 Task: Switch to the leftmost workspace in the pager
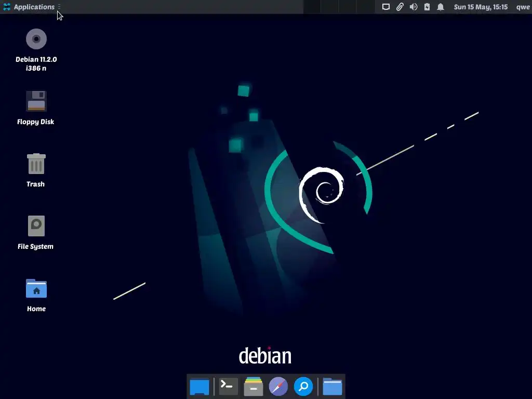pos(312,7)
